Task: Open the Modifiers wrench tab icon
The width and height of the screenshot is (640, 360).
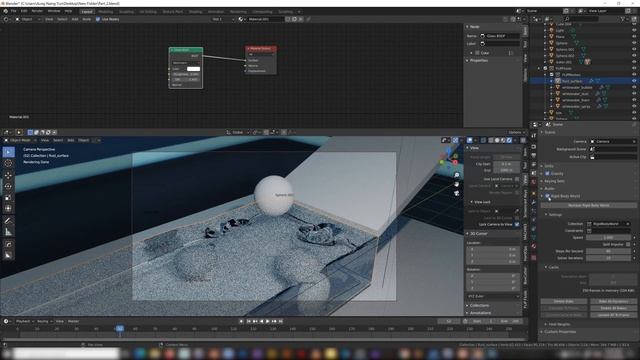Action: click(533, 202)
